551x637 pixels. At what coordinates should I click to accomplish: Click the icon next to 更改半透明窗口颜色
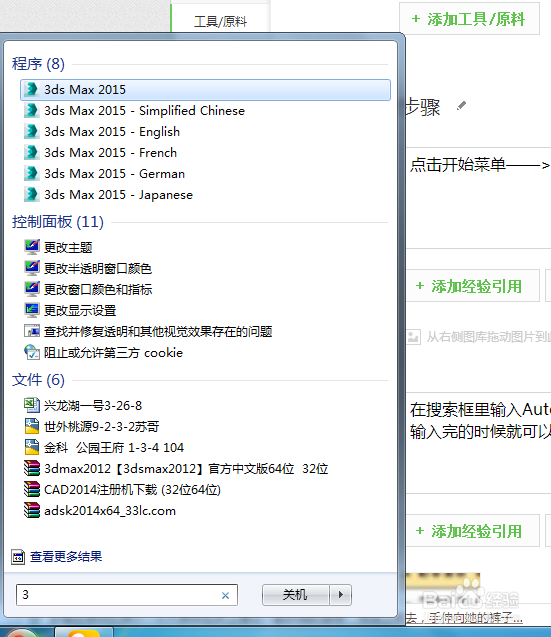coord(32,268)
